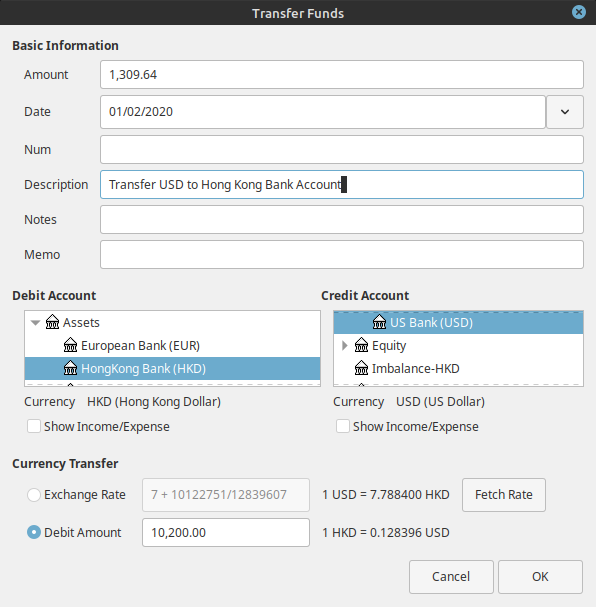Confirm the transfer with OK button
This screenshot has width=596, height=607.
coord(540,576)
